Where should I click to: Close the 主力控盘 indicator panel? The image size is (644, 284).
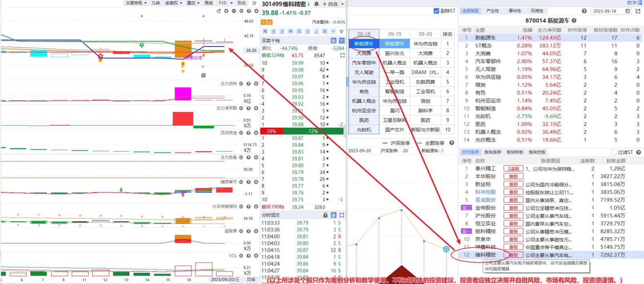(256, 158)
